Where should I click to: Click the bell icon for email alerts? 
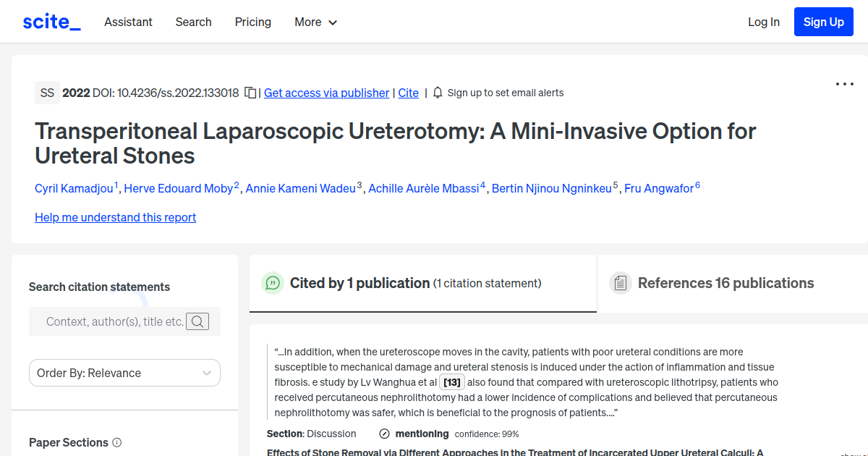pos(437,93)
